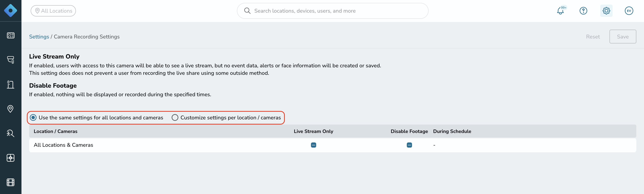Open the person search sidebar icon

coord(11,133)
